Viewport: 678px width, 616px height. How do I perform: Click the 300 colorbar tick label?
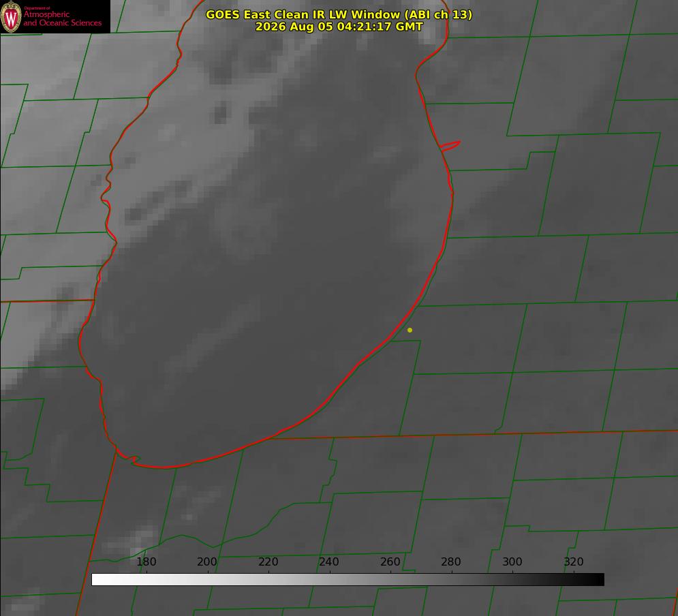[x=512, y=561]
